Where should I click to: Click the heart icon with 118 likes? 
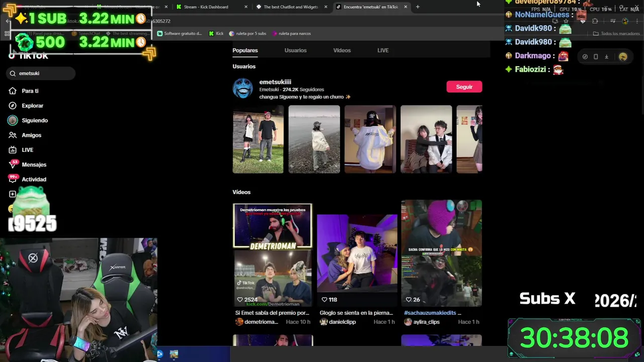click(x=325, y=300)
